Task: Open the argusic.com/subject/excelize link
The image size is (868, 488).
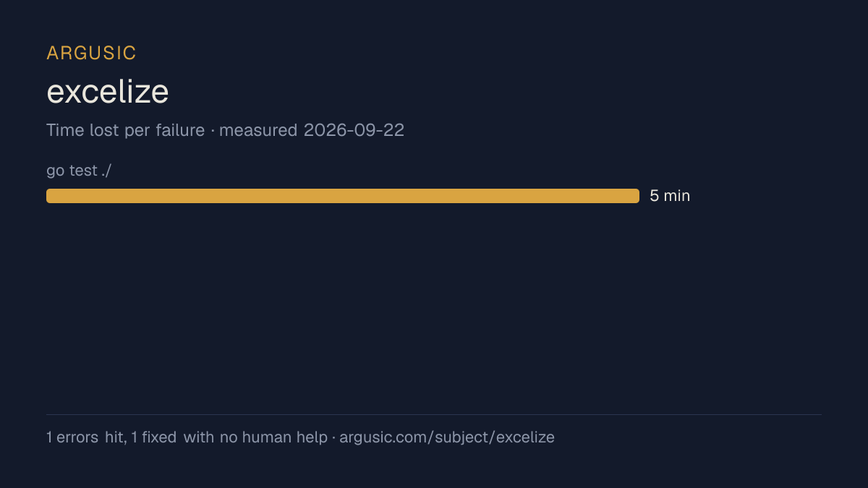Action: click(x=447, y=437)
